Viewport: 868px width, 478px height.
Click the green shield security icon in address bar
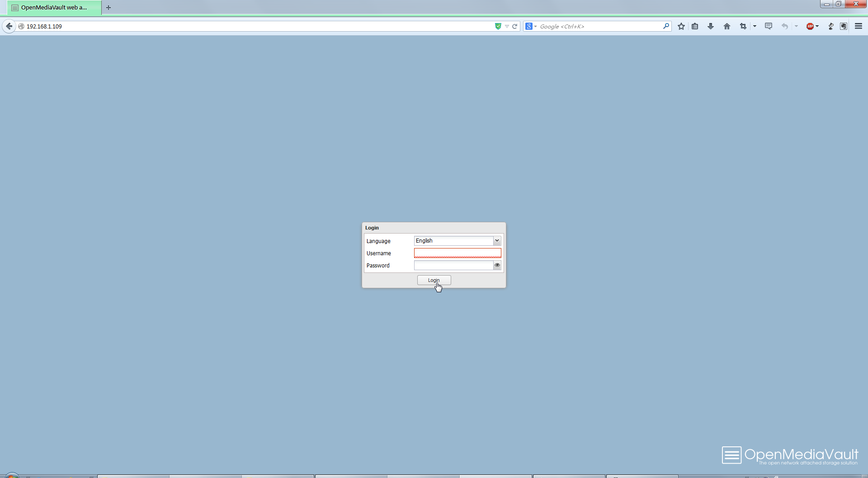pyautogui.click(x=498, y=26)
